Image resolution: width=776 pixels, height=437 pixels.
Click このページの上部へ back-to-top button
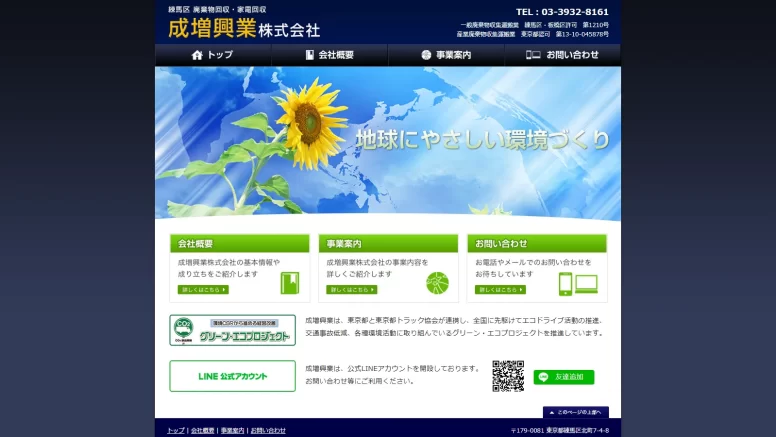576,412
